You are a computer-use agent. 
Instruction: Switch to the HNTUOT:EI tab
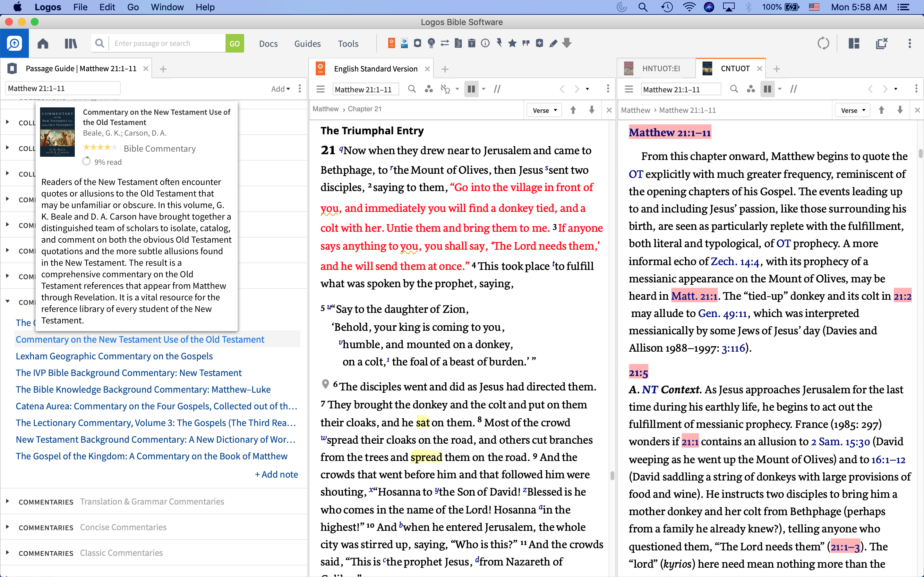661,69
